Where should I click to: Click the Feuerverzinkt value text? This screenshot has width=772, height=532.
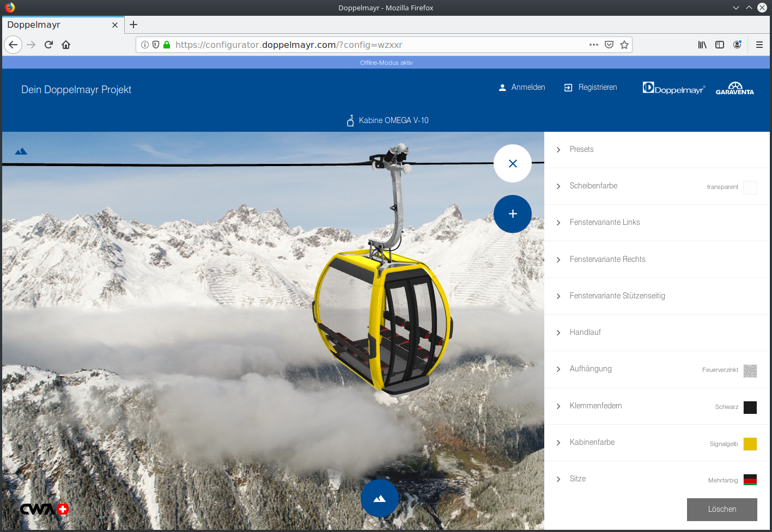[x=720, y=370]
